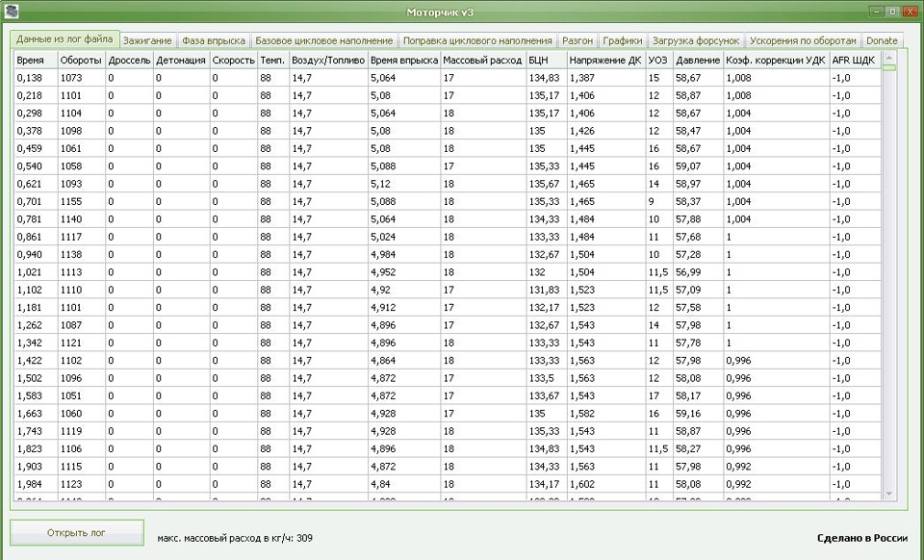Select the УОЗ cell 9
Image resolution: width=924 pixels, height=560 pixels.
pos(659,201)
